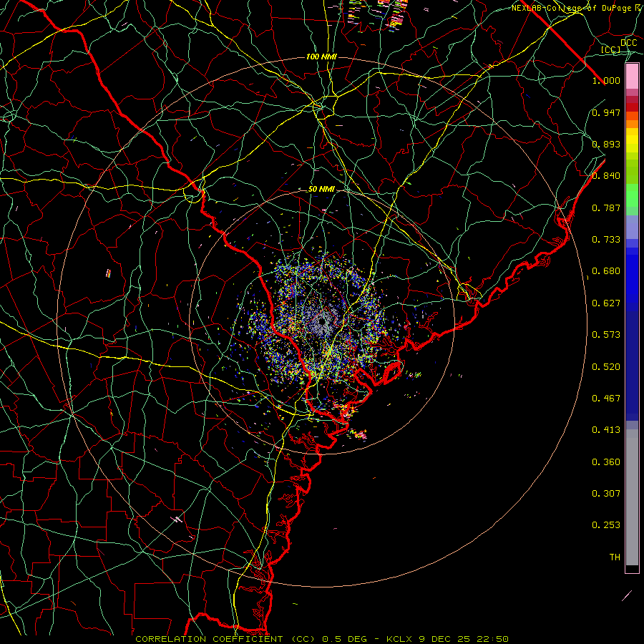Click the 0.5 DEG elevation text in the caption
The width and height of the screenshot is (644, 644).
pos(343,639)
